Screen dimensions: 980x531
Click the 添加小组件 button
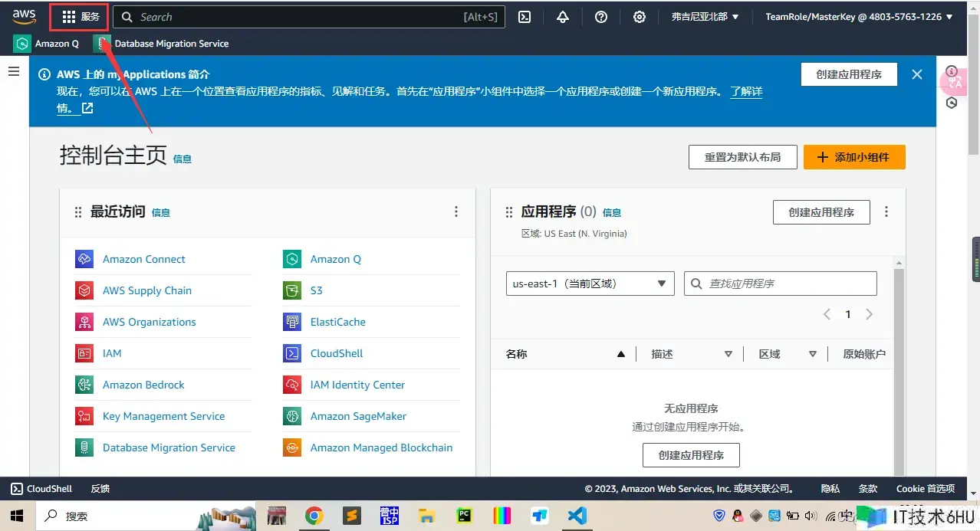coord(854,157)
